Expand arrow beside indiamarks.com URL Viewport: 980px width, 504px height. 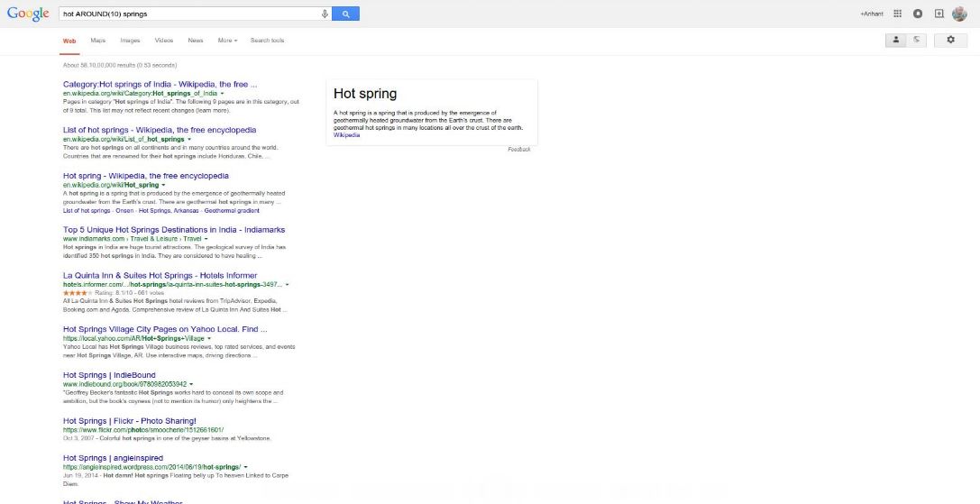206,239
